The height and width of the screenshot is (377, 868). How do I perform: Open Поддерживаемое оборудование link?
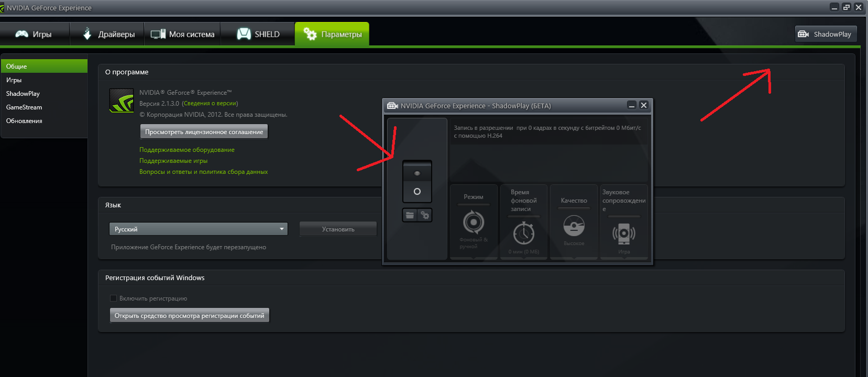tap(187, 150)
